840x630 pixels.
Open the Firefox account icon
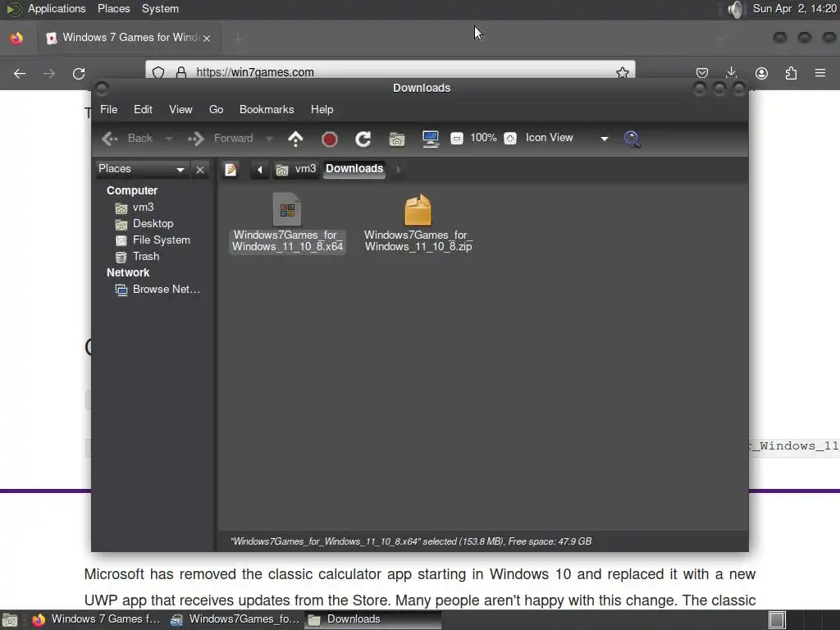point(761,73)
